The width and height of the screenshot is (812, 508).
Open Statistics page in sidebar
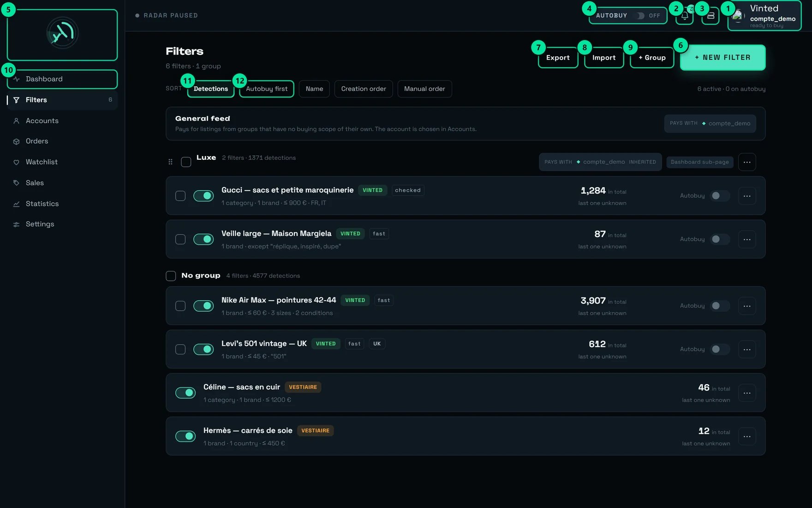pyautogui.click(x=62, y=204)
